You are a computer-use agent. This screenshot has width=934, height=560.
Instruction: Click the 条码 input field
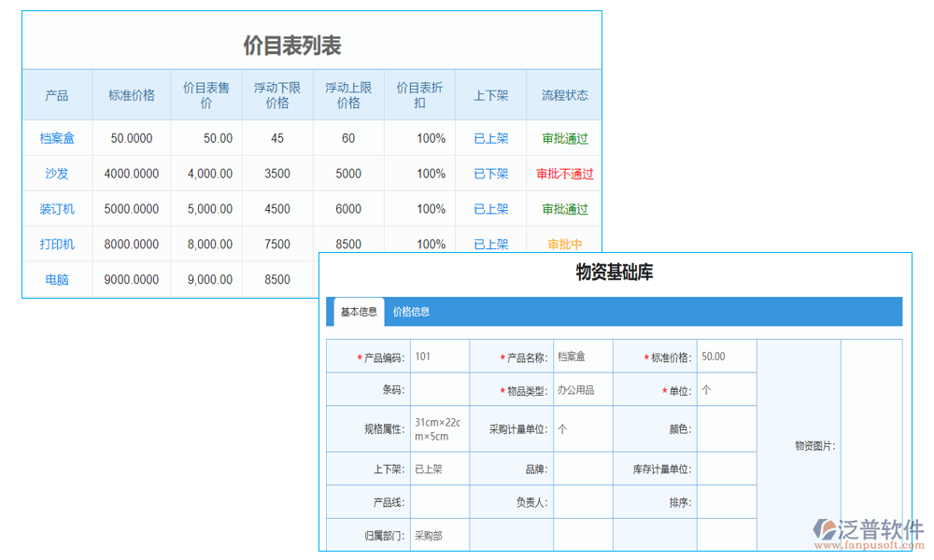tap(439, 388)
